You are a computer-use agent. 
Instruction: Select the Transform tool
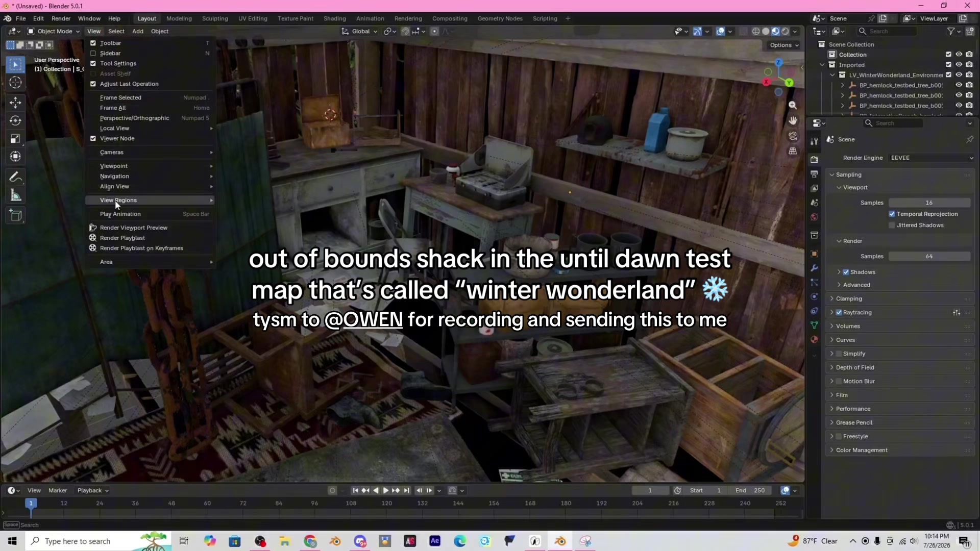pos(15,157)
